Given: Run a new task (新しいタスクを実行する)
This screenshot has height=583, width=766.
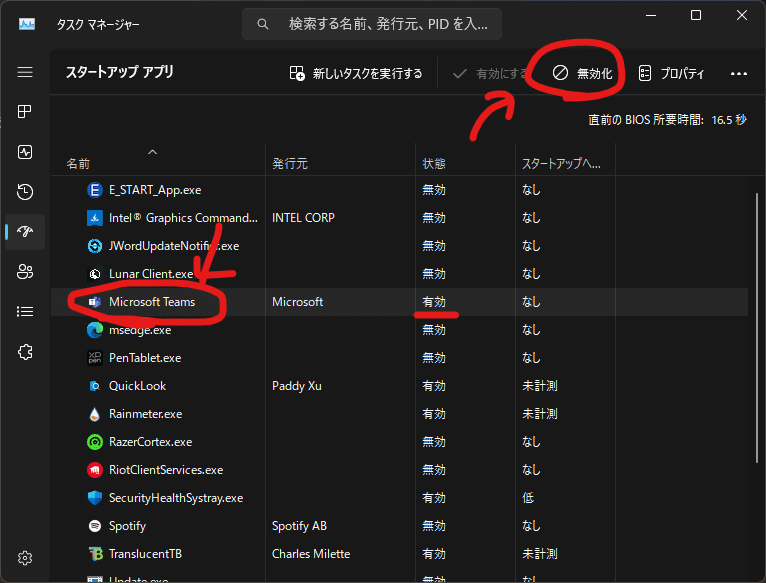Looking at the screenshot, I should tap(356, 74).
